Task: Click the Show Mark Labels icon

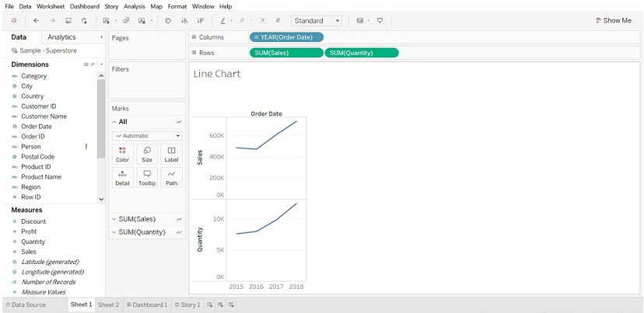Action: [263, 20]
